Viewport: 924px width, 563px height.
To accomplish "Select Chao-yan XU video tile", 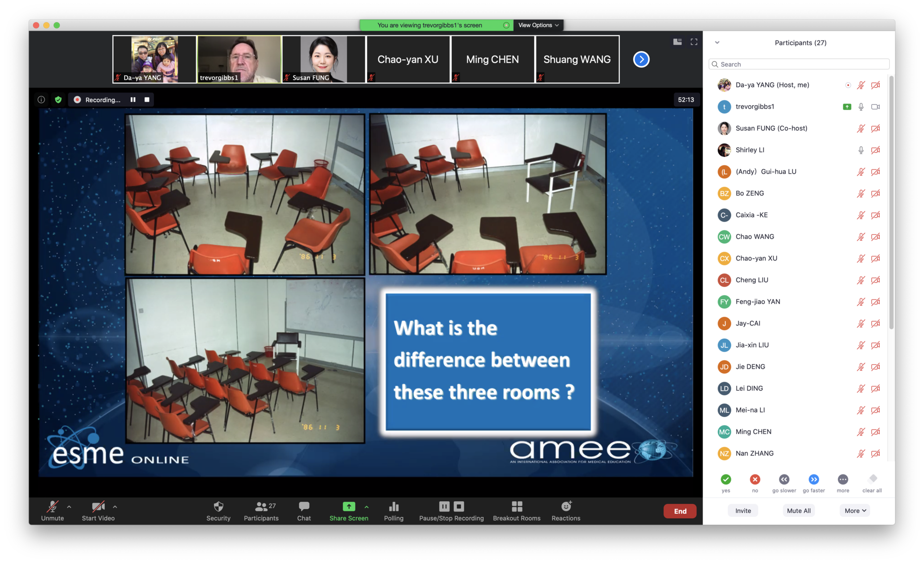I will coord(408,59).
